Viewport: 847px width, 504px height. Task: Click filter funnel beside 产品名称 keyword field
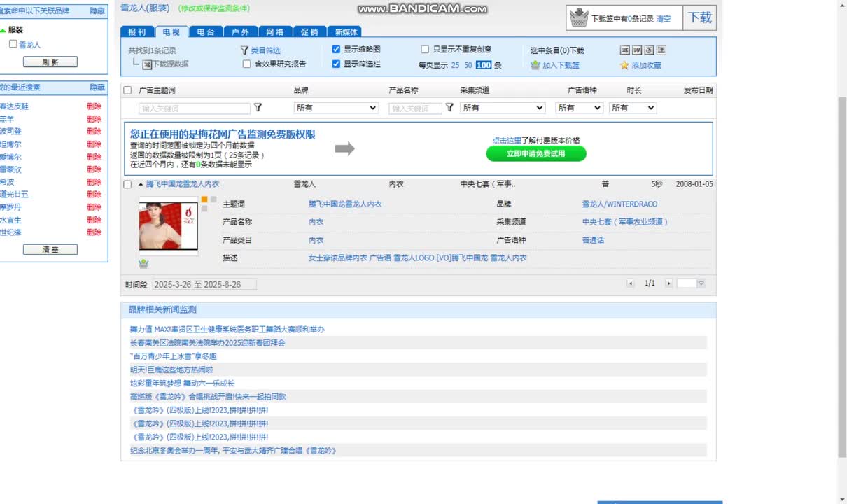click(x=449, y=107)
